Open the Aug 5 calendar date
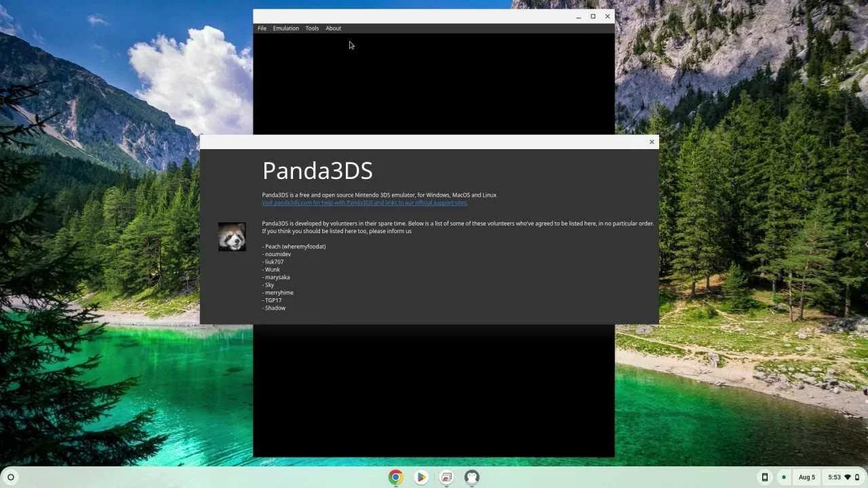868x488 pixels. [x=806, y=476]
